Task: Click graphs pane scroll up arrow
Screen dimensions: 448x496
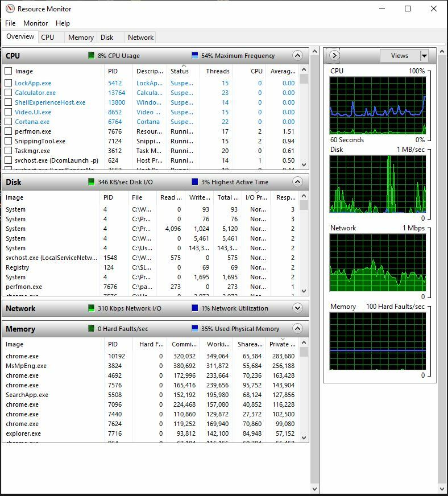Action: 442,51
